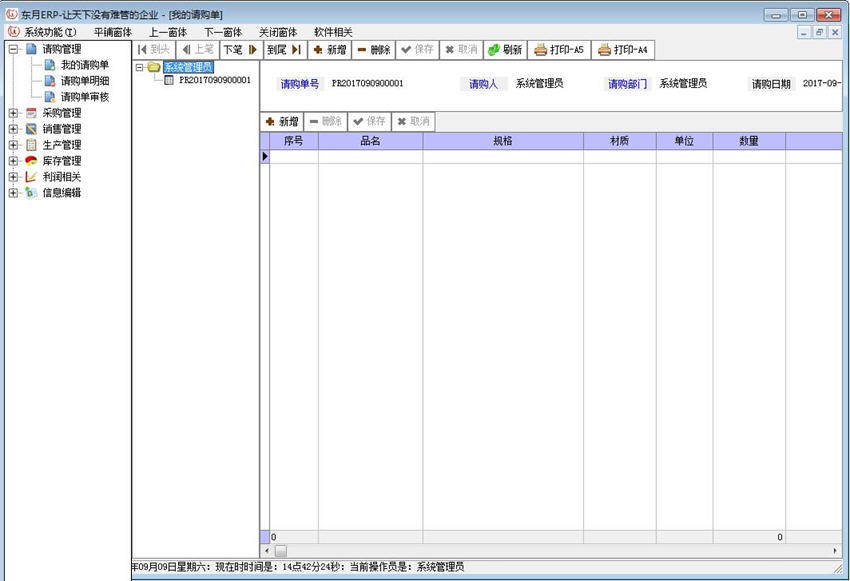The width and height of the screenshot is (850, 581).
Task: Click the 数量 column header
Action: pyautogui.click(x=749, y=141)
